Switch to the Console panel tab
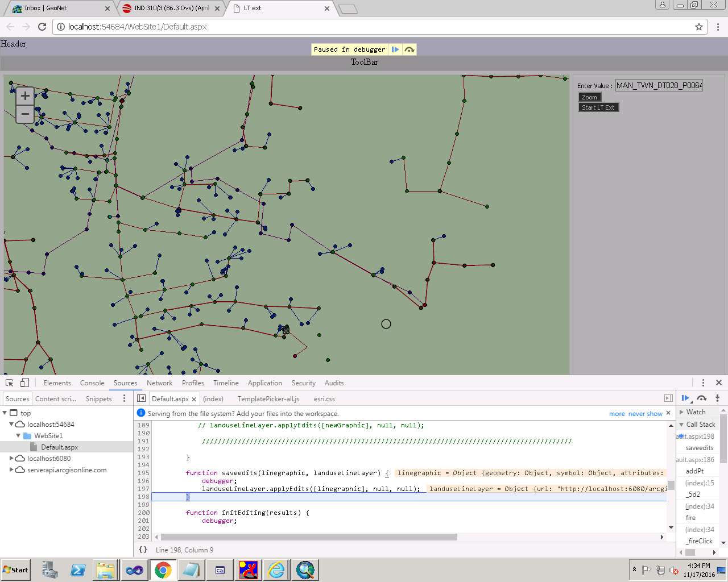This screenshot has height=582, width=728. click(x=92, y=383)
